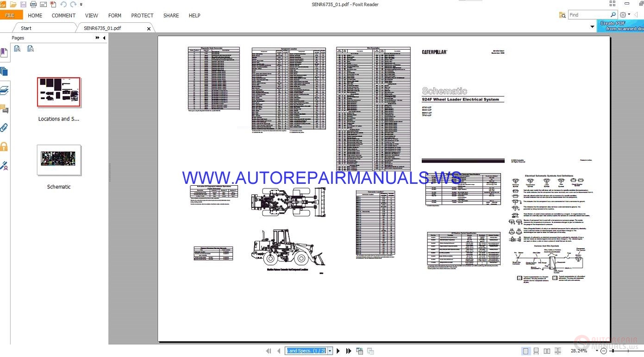
Task: Enable facing pages view mode
Action: pos(547,351)
